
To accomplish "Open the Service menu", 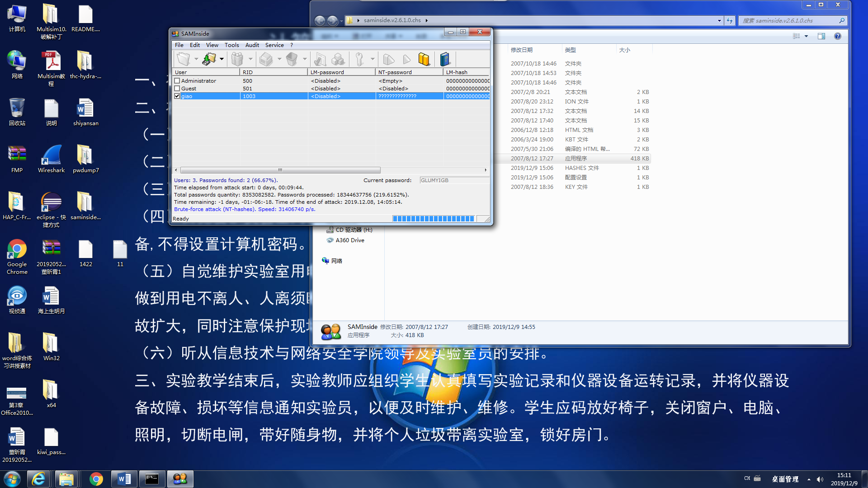I will [x=274, y=45].
